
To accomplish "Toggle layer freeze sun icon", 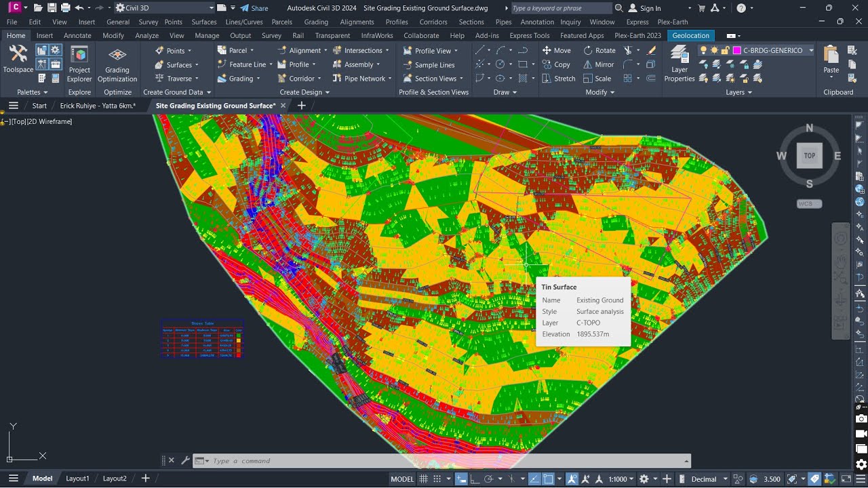I will (x=714, y=50).
